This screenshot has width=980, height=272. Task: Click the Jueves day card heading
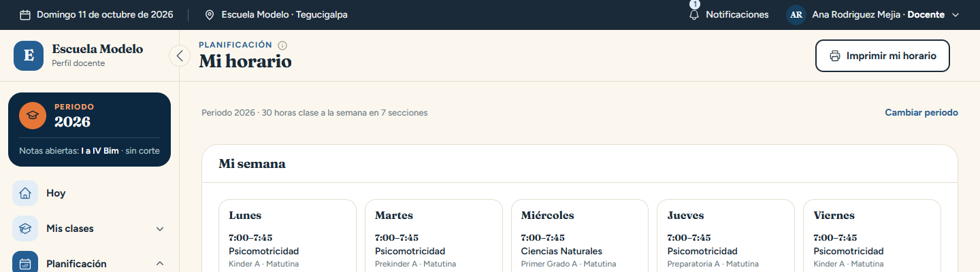click(685, 216)
